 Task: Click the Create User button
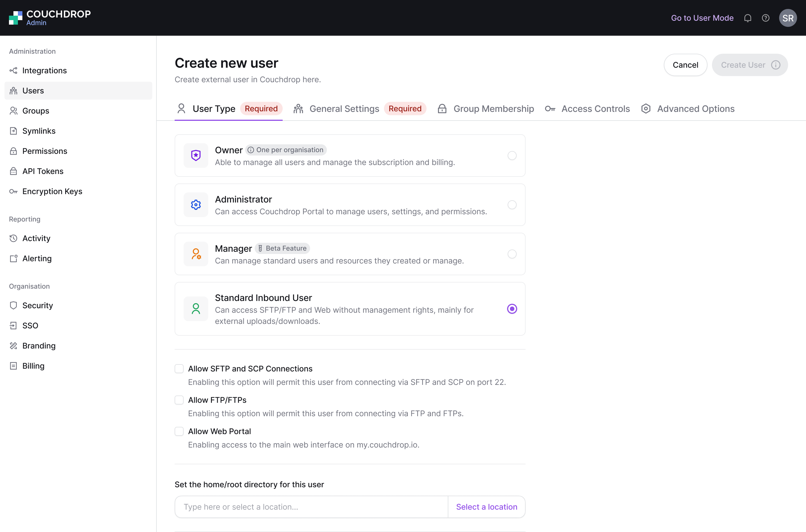[x=750, y=65]
